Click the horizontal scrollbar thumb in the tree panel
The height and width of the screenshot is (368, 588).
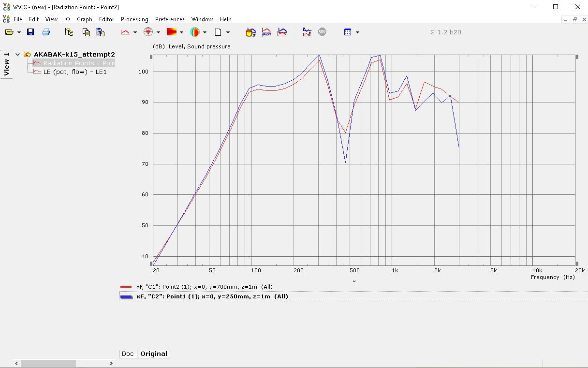[x=48, y=363]
